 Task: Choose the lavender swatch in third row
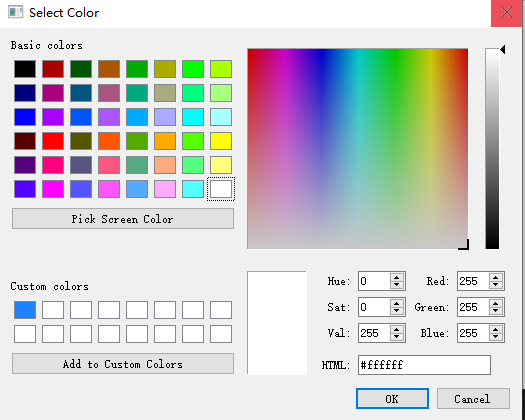pos(165,117)
